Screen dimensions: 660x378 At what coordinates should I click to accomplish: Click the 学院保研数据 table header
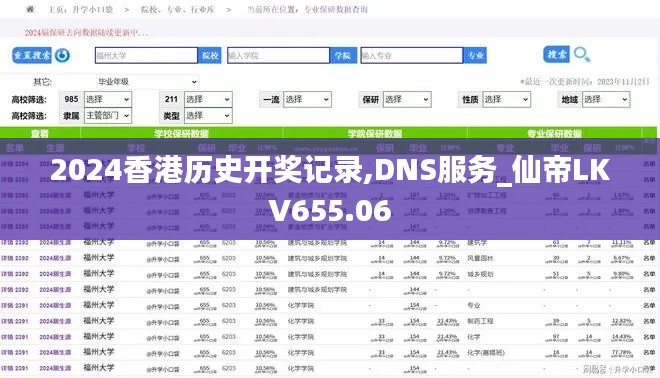pyautogui.click(x=375, y=133)
